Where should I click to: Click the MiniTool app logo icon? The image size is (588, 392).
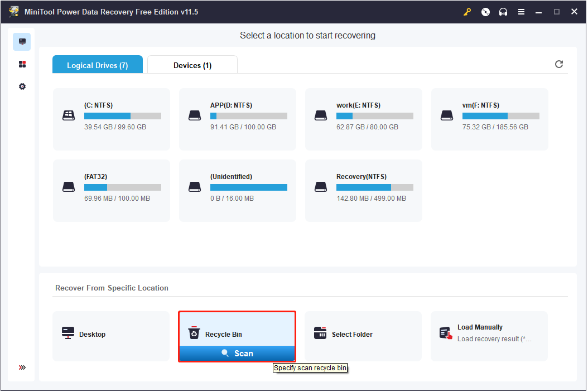[x=15, y=12]
